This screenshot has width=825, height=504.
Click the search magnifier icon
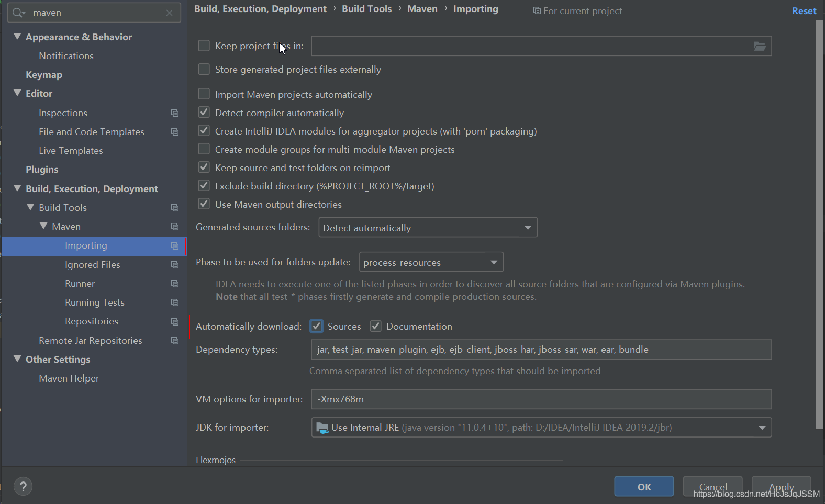(18, 13)
